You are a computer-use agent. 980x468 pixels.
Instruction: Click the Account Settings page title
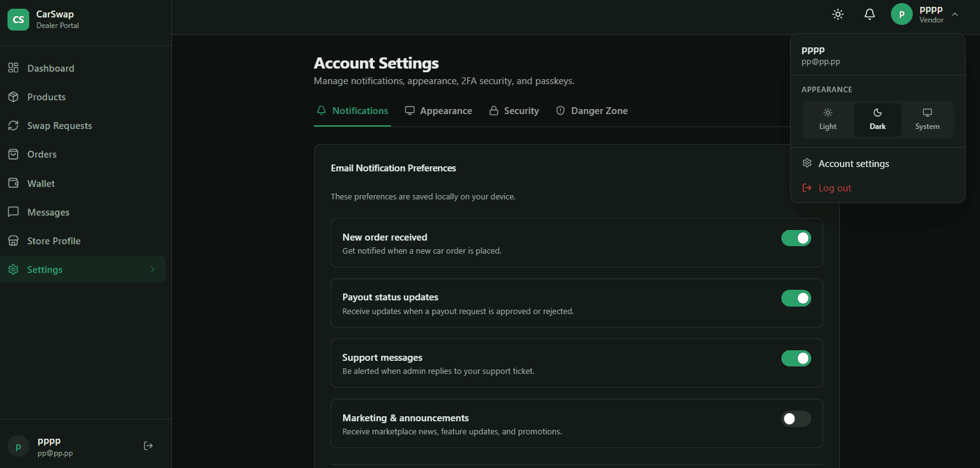[376, 63]
